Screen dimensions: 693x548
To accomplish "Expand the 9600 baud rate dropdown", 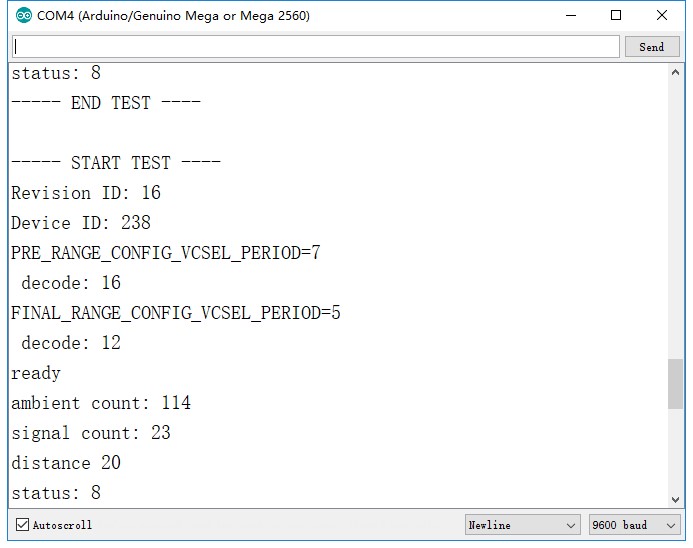I will click(x=632, y=525).
